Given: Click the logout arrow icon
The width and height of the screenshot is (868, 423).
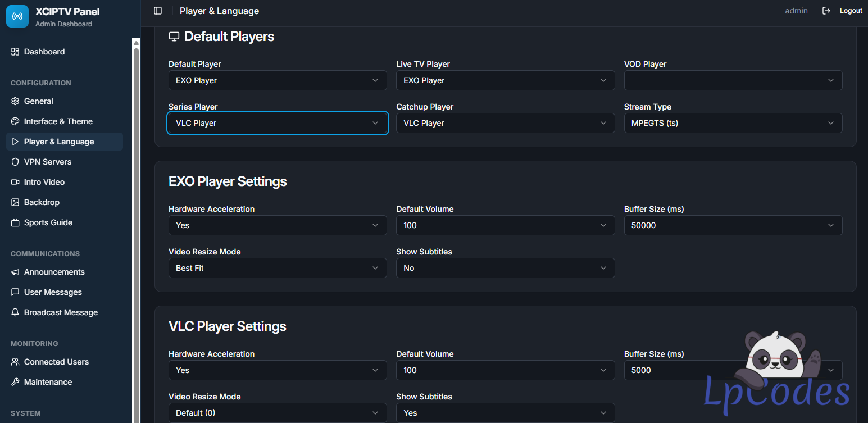Looking at the screenshot, I should click(x=826, y=11).
